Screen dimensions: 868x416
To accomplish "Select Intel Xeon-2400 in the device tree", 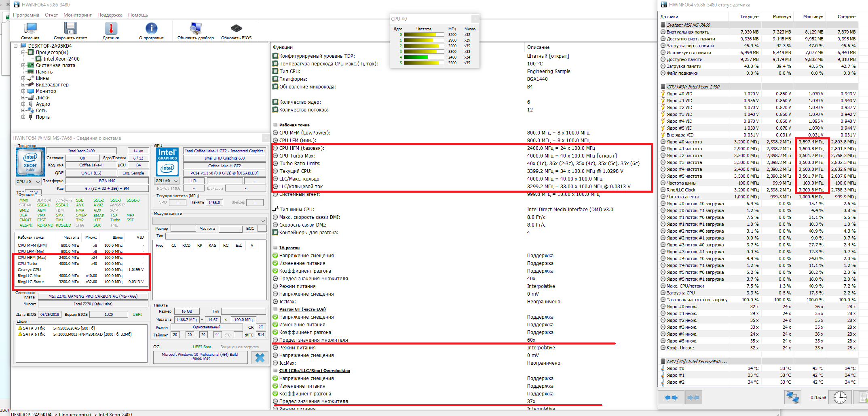I will point(61,59).
